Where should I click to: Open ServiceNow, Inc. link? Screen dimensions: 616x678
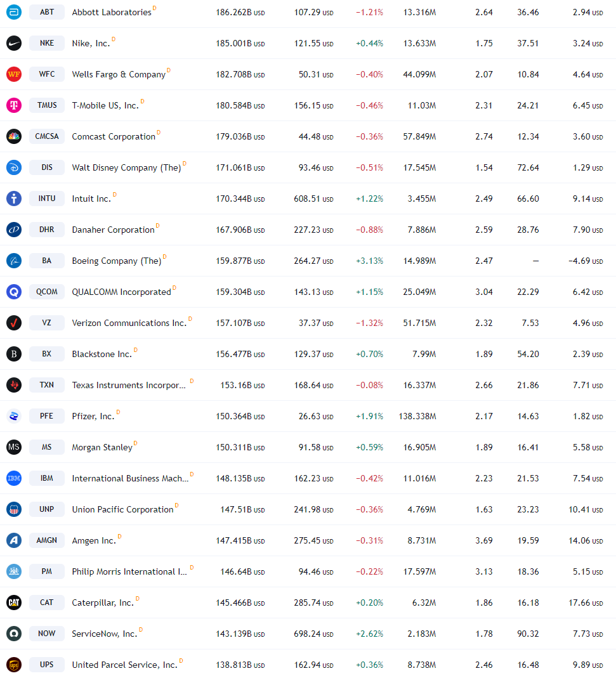point(104,634)
